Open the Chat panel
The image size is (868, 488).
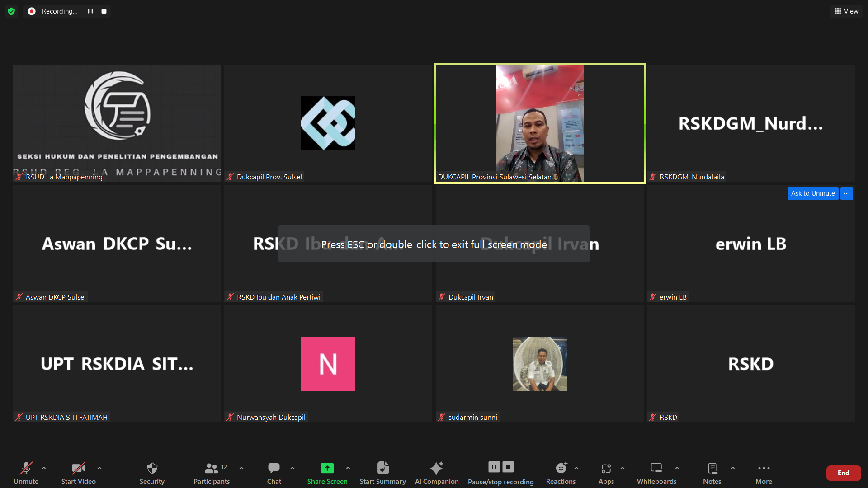(274, 473)
